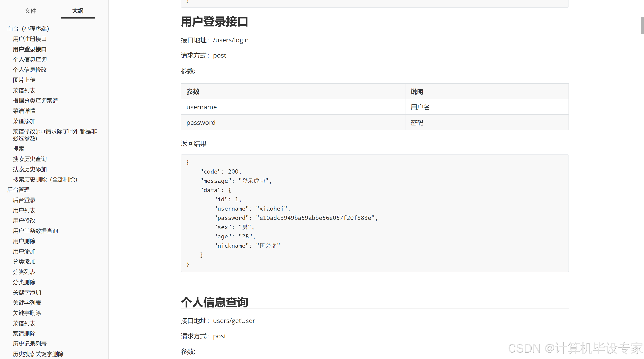This screenshot has width=644, height=359.
Task: Select 关键字添加 outline item
Action: [x=27, y=293]
